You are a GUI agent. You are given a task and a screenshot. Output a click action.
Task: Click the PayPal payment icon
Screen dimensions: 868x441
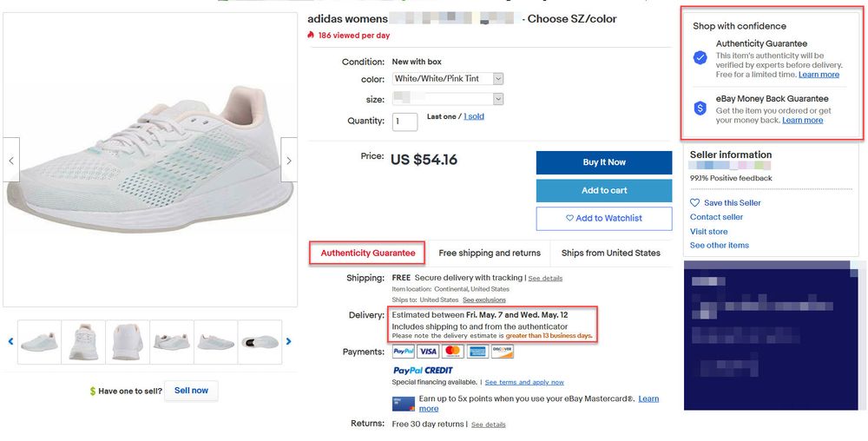pos(404,352)
